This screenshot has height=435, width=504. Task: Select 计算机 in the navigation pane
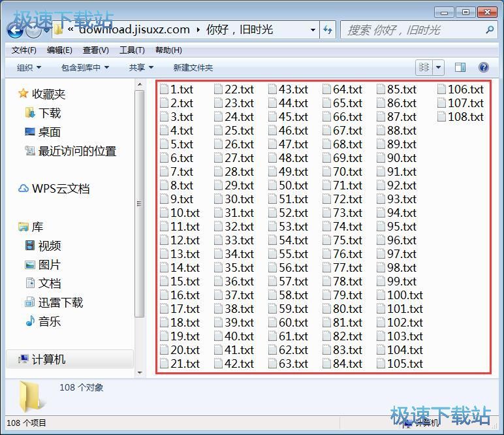[x=48, y=359]
